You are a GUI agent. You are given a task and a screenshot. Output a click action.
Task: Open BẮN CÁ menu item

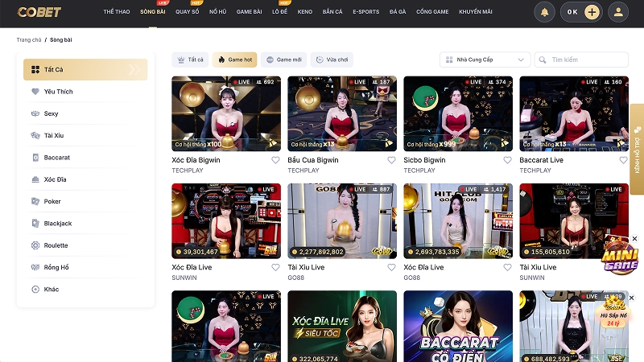tap(332, 12)
